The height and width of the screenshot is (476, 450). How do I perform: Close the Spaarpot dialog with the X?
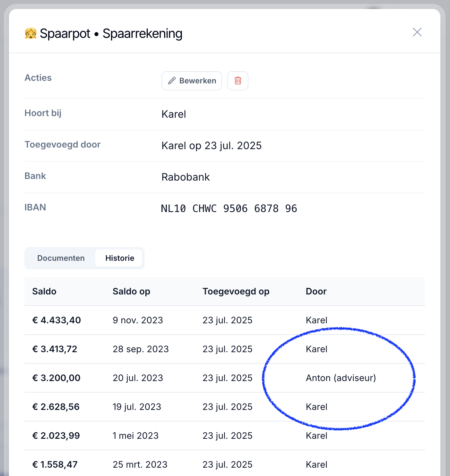click(417, 32)
